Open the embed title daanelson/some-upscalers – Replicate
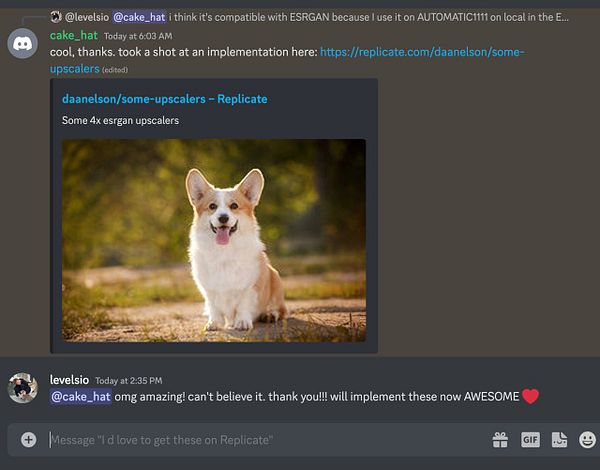Image resolution: width=600 pixels, height=470 pixels. pos(165,99)
